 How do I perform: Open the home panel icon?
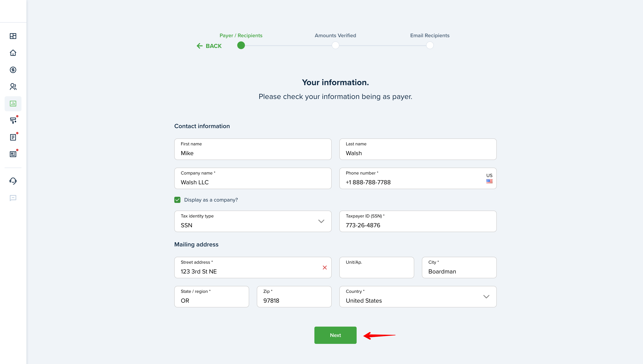[13, 53]
